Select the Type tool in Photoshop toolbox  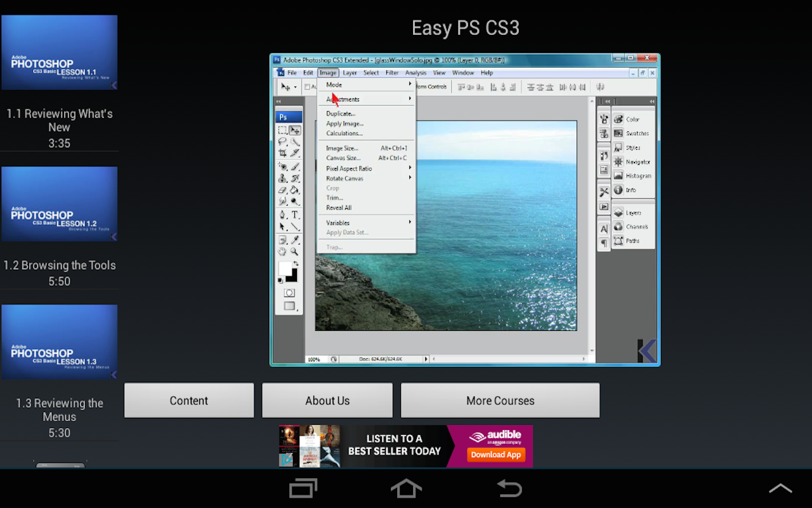pyautogui.click(x=295, y=215)
